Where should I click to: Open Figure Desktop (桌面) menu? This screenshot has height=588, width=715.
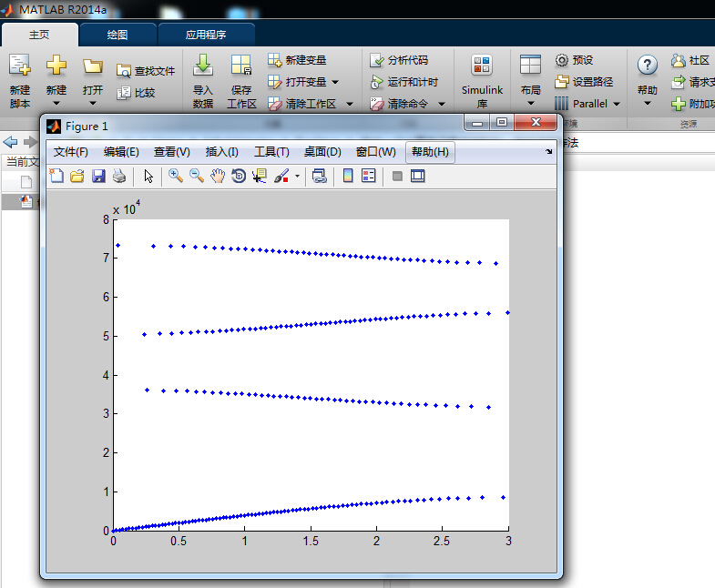pos(322,152)
